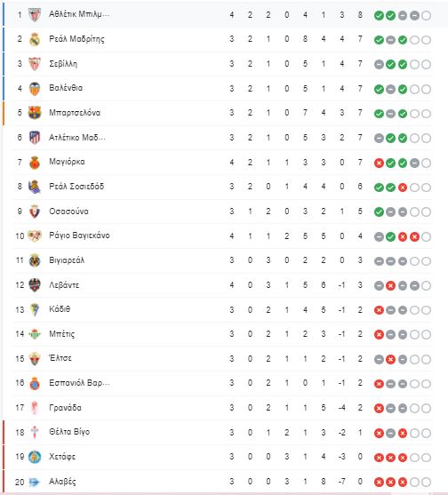Click Βιγιαρεάλ's first grey draw indicator
Screen dimensions: 448x495
tap(379, 261)
